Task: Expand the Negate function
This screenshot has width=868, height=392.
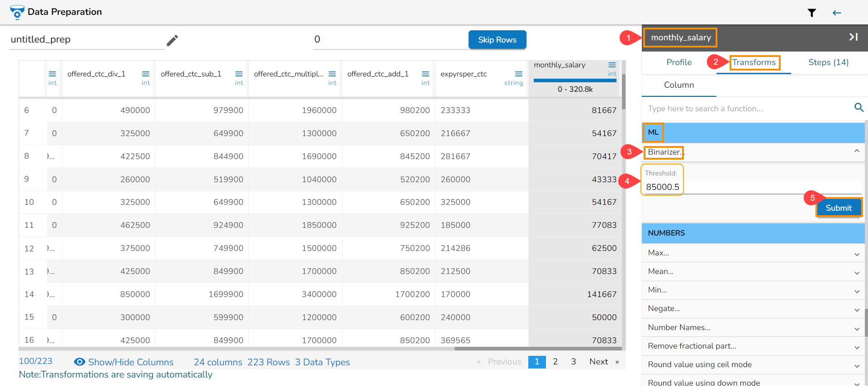Action: (857, 310)
